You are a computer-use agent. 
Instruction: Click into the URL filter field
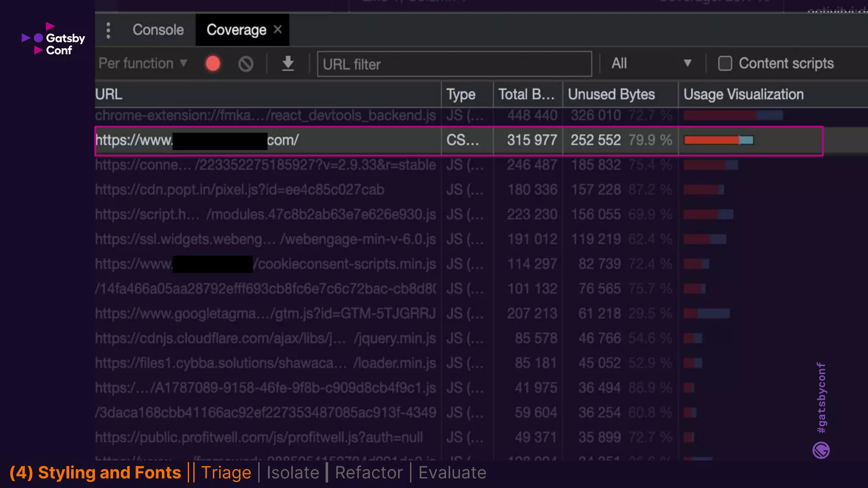click(x=454, y=64)
